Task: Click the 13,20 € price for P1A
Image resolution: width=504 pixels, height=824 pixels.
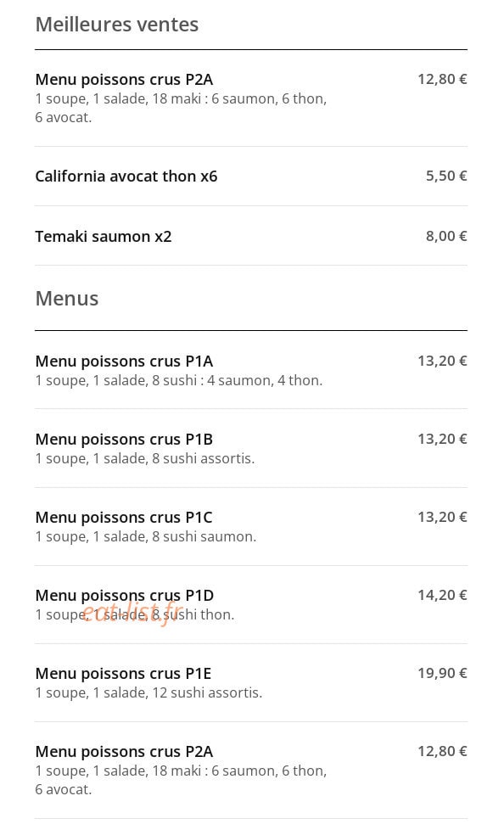Action: tap(442, 361)
